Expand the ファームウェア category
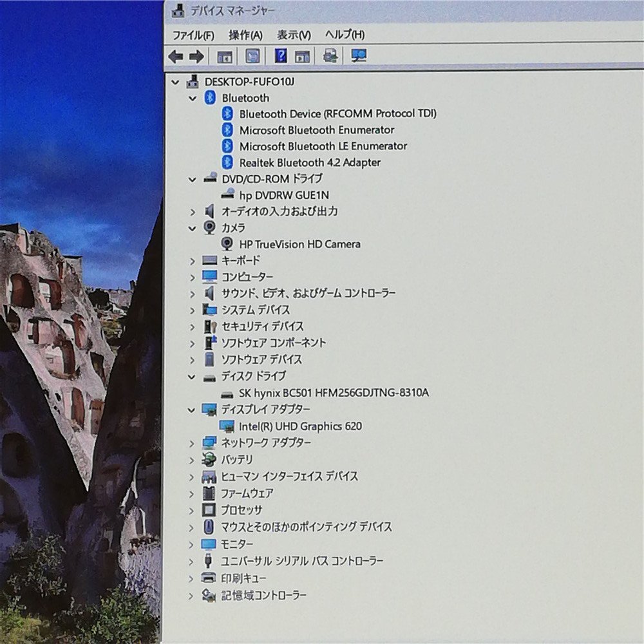644x644 pixels. (191, 494)
